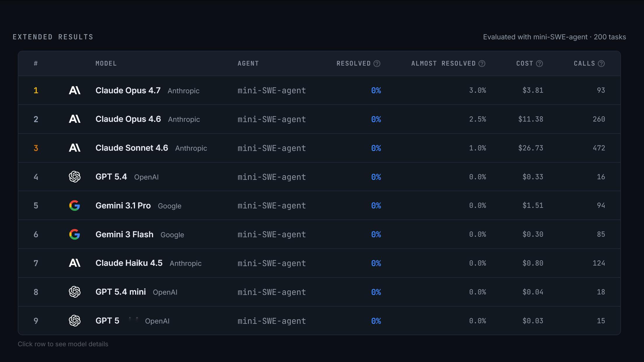The image size is (644, 362).
Task: Click the 94 calls value for Gemini 3.1 Pro
Action: click(601, 205)
